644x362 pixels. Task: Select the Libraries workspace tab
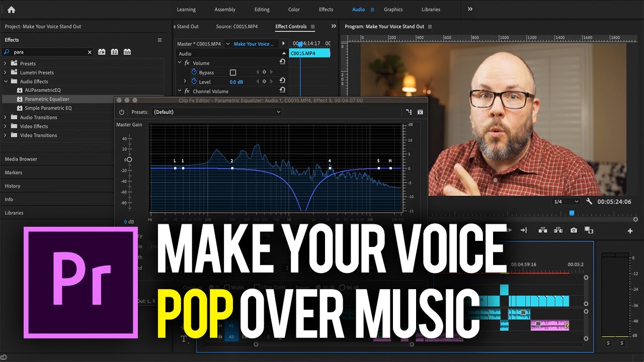[431, 9]
